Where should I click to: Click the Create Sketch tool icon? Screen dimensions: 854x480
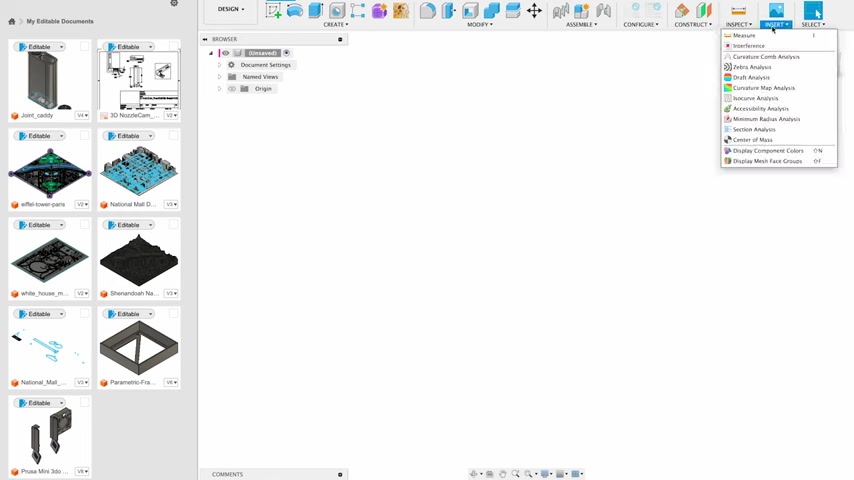tap(273, 11)
